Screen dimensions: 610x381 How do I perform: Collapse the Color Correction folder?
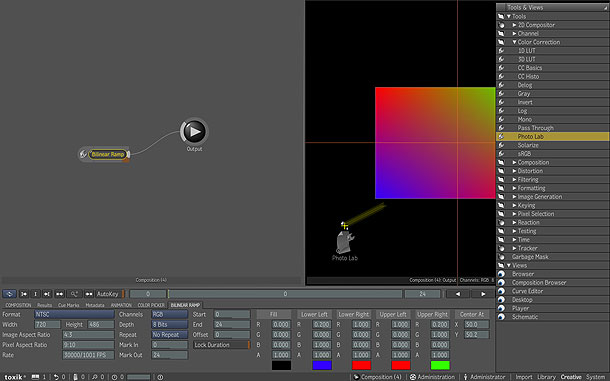(x=514, y=42)
